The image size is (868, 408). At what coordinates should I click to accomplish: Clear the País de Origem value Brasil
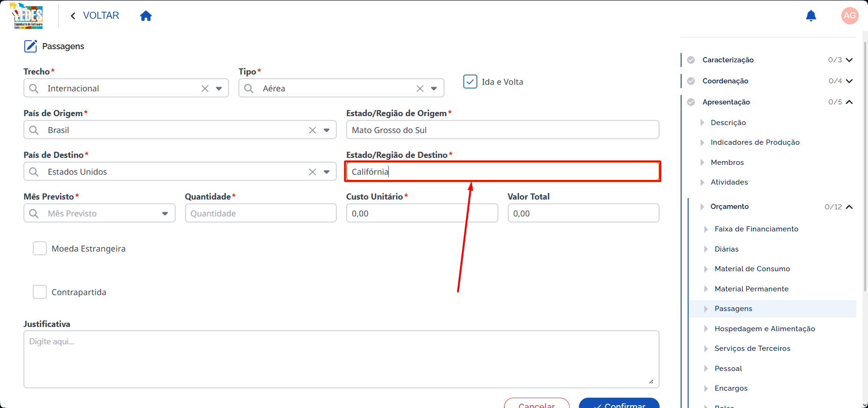point(312,130)
